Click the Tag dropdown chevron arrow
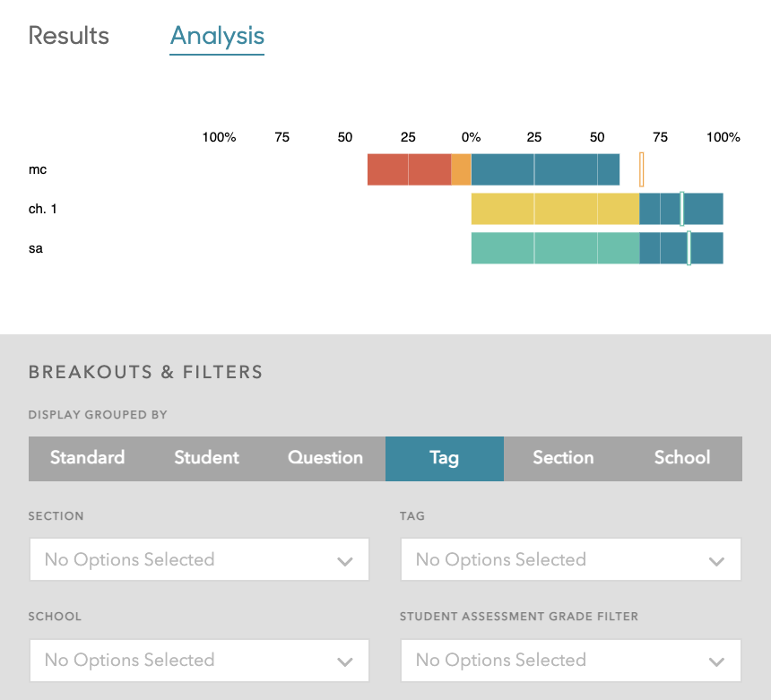771x700 pixels. coord(715,562)
